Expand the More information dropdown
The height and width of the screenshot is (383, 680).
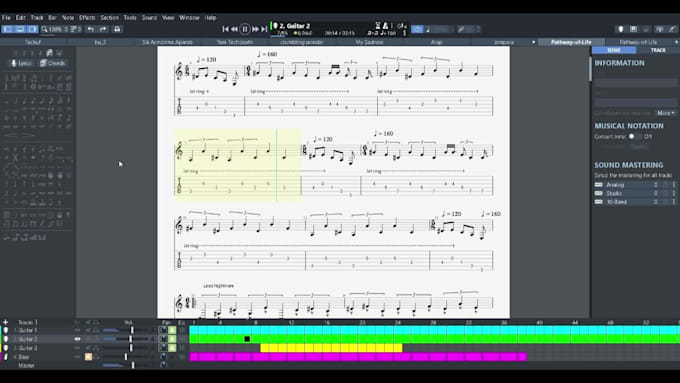[x=666, y=113]
